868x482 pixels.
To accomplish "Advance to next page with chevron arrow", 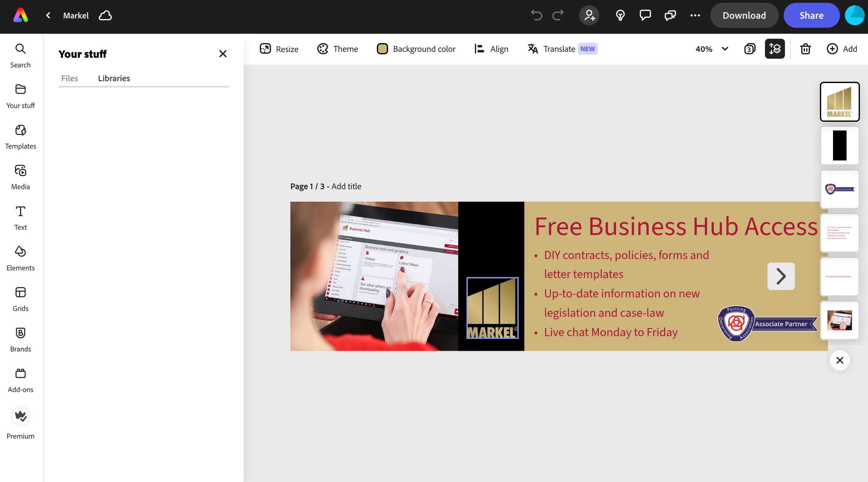I will point(781,276).
